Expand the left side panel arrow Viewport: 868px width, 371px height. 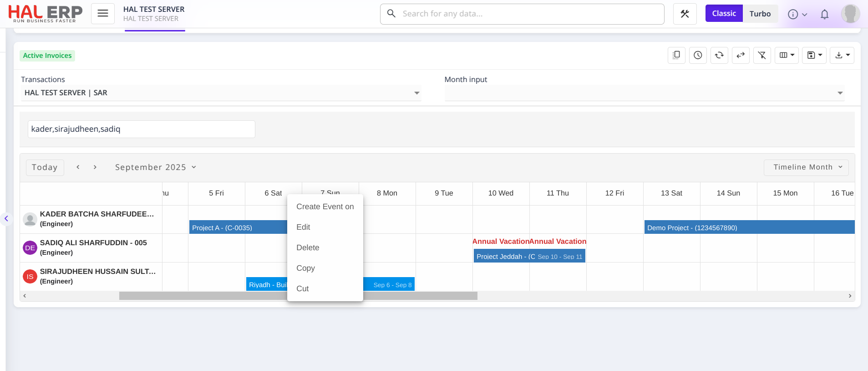point(6,219)
